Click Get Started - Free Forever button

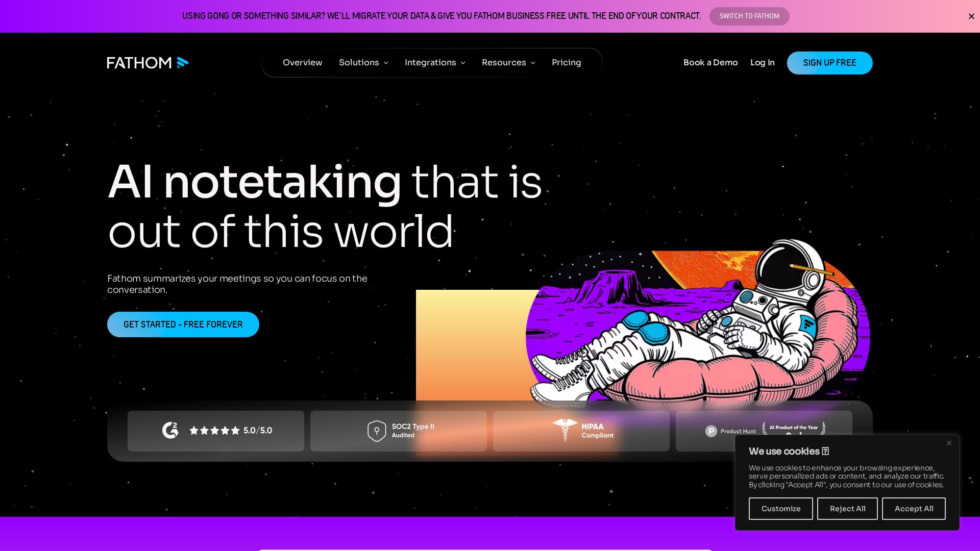point(183,324)
